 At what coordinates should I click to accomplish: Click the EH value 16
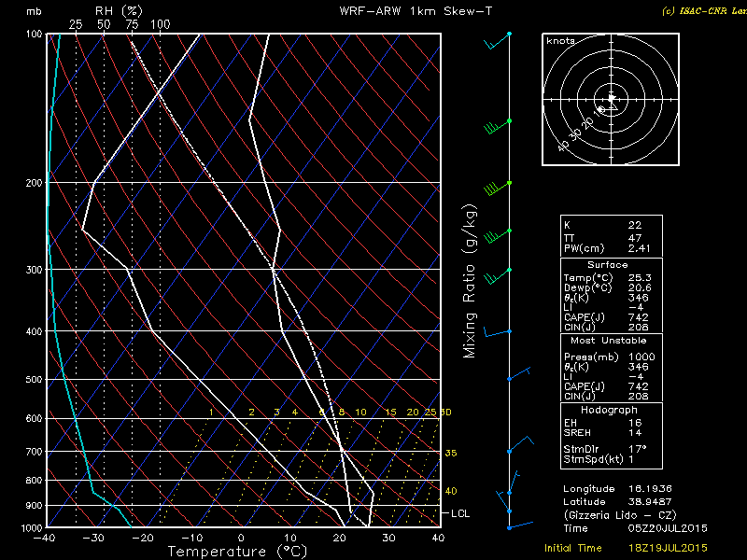click(635, 423)
